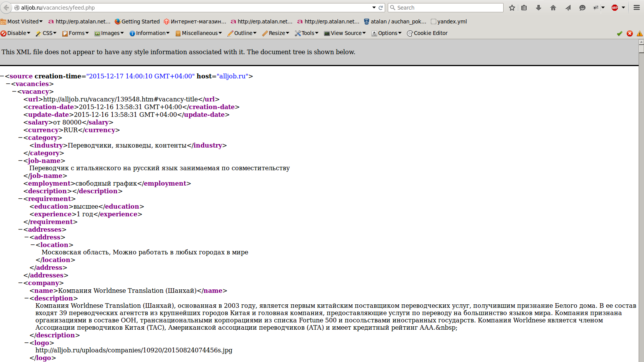Open the chat smiley icon
The height and width of the screenshot is (362, 644).
pos(582,8)
